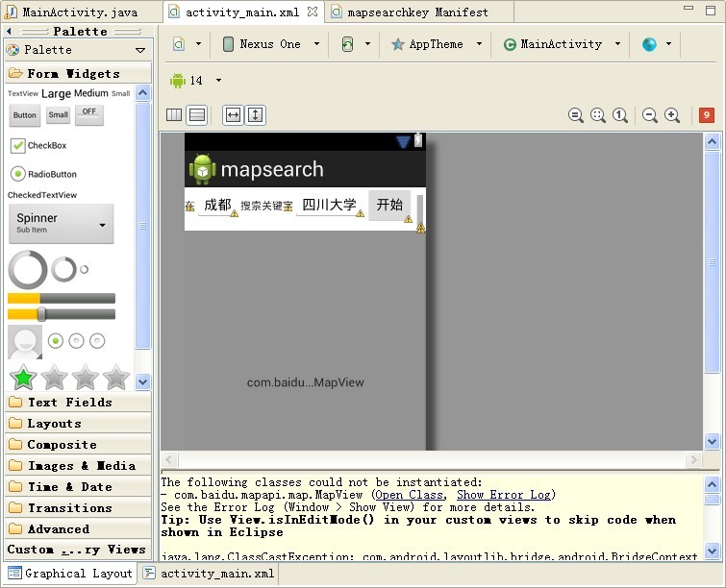
Task: Click the locale globe icon
Action: [x=649, y=44]
